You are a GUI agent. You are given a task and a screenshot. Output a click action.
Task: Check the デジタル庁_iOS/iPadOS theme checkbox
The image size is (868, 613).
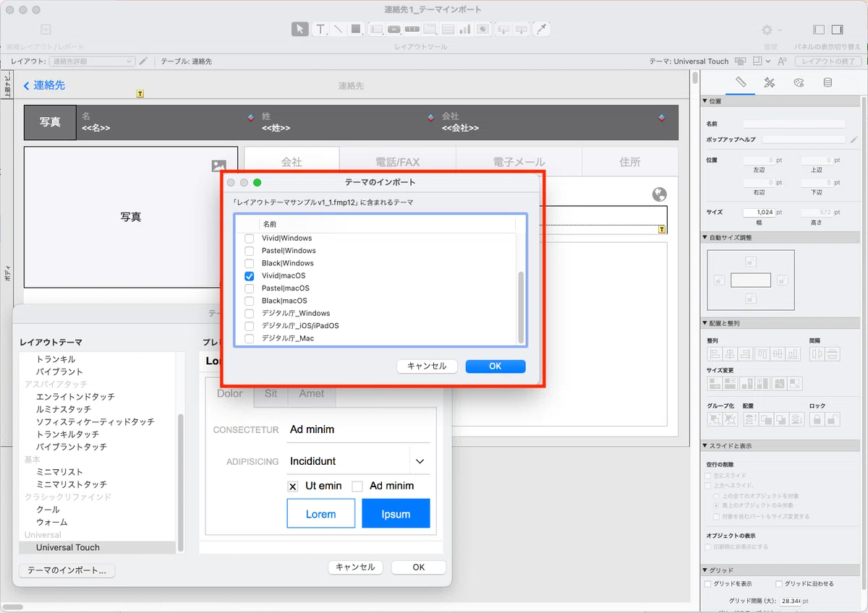pyautogui.click(x=250, y=326)
